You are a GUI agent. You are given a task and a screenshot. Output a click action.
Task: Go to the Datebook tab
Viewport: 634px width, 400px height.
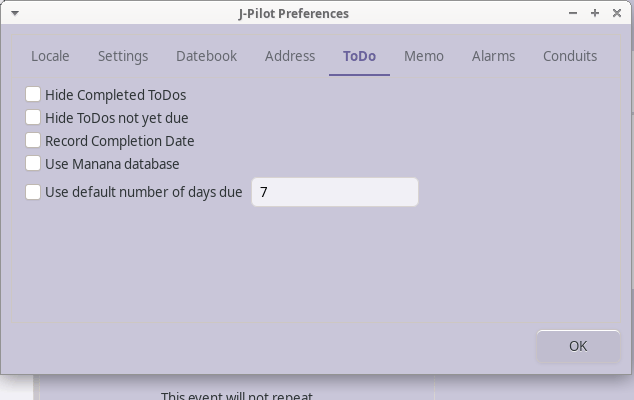(207, 56)
